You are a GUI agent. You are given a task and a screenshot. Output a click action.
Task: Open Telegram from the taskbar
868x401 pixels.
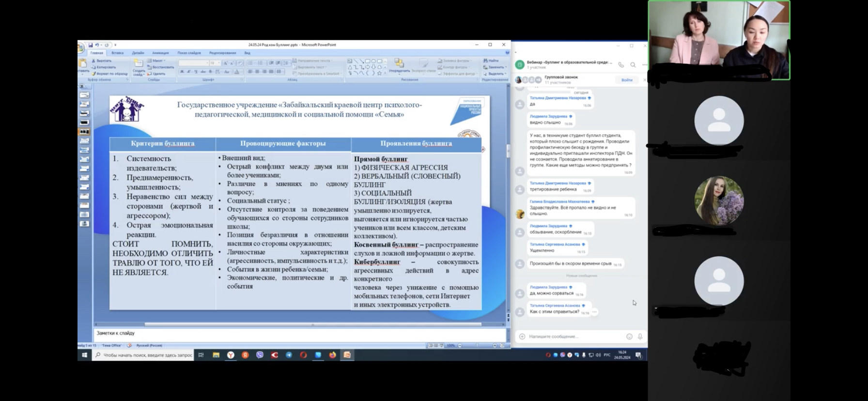(289, 355)
